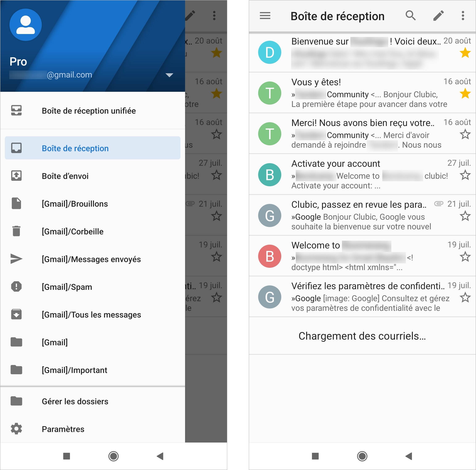Open Paramètres from the drawer
The width and height of the screenshot is (476, 470).
point(93,429)
